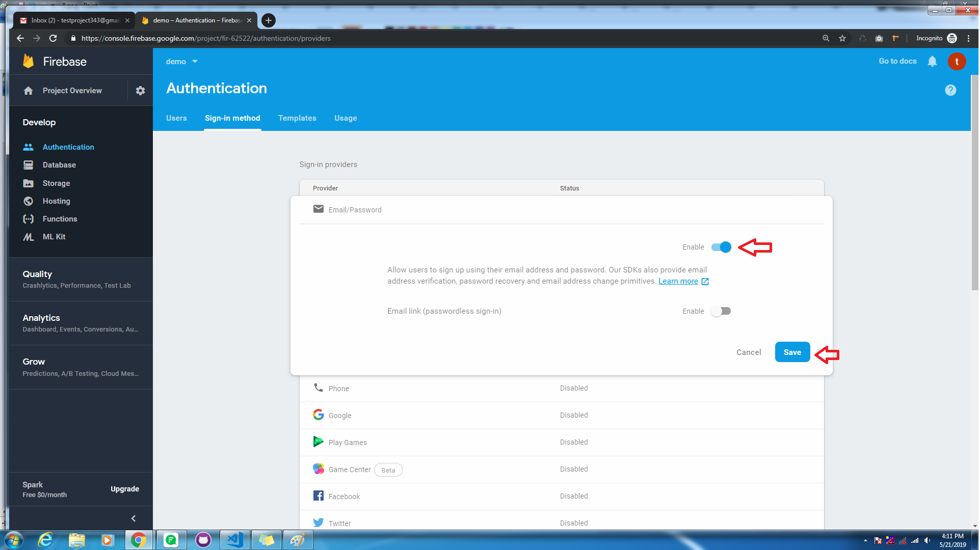Open Chrome from the Windows taskbar

pos(138,540)
